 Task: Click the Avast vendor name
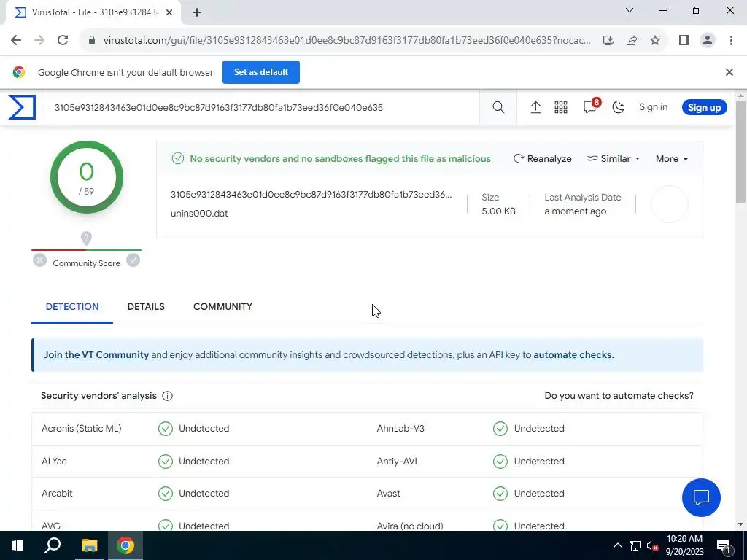tap(388, 494)
